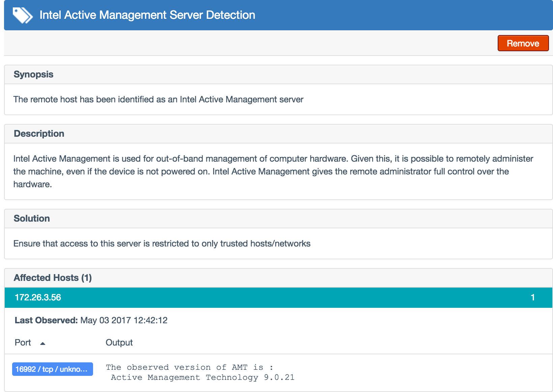This screenshot has height=392, width=553.
Task: Click the description paragraph about out-of-band management
Action: tap(273, 171)
